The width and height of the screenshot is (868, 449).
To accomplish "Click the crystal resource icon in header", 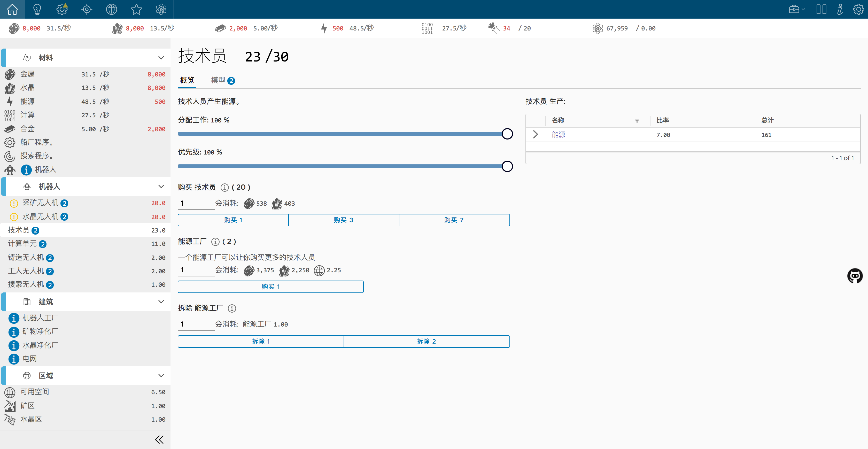I will point(117,28).
